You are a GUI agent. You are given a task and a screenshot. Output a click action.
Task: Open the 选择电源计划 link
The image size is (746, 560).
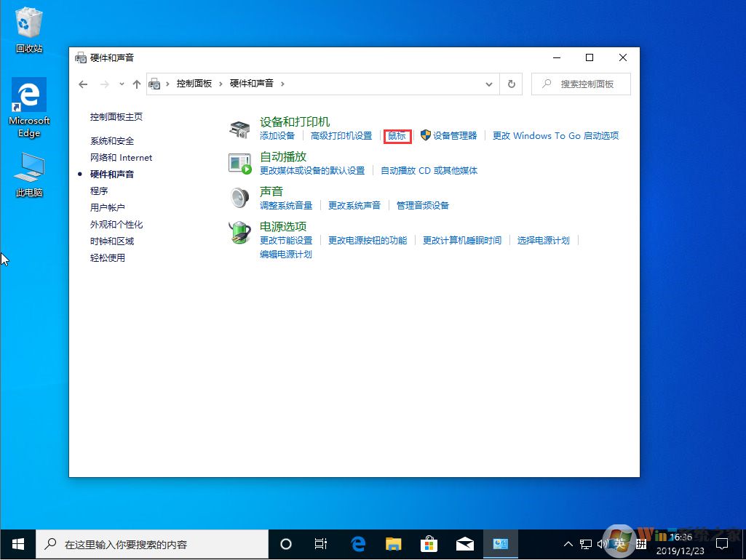point(544,241)
